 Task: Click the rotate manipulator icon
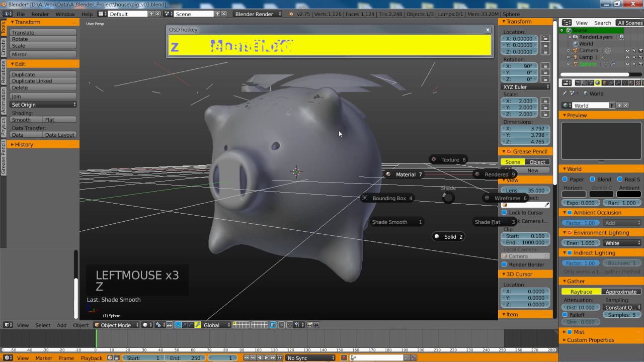(x=191, y=325)
